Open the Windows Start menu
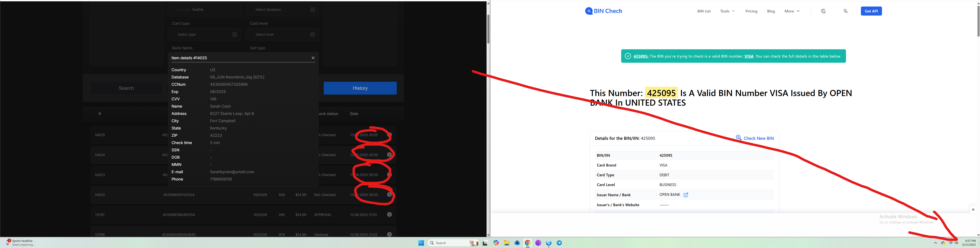Screen dimensions: 980x248 421,243
